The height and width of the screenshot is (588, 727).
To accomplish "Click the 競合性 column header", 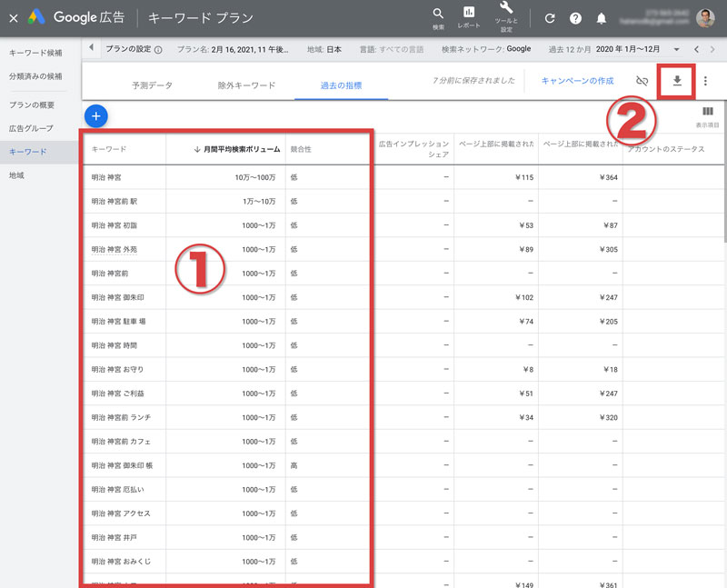I will [x=301, y=149].
